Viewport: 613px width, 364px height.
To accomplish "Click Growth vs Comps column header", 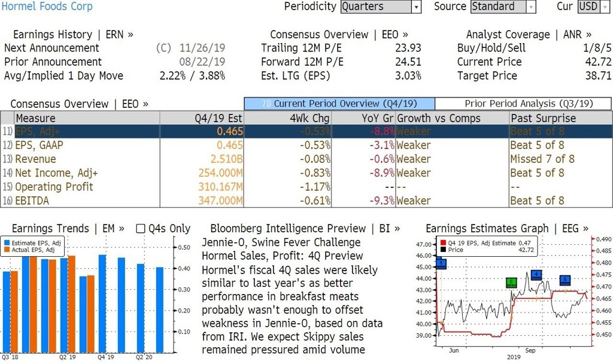I will click(x=453, y=118).
